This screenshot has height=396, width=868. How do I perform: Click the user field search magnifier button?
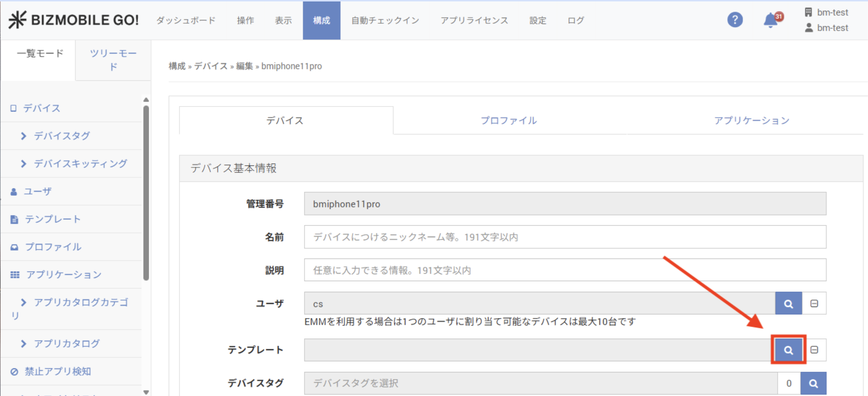[x=788, y=304]
